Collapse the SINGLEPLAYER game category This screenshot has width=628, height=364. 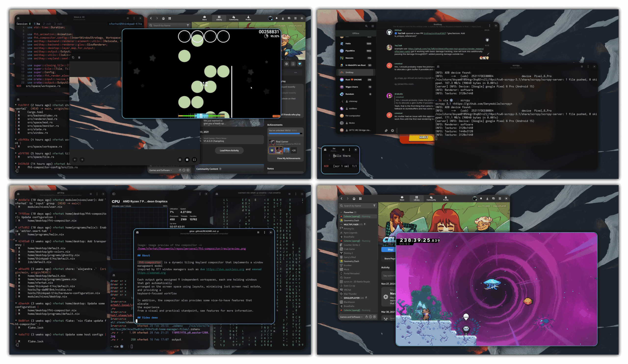(341, 298)
